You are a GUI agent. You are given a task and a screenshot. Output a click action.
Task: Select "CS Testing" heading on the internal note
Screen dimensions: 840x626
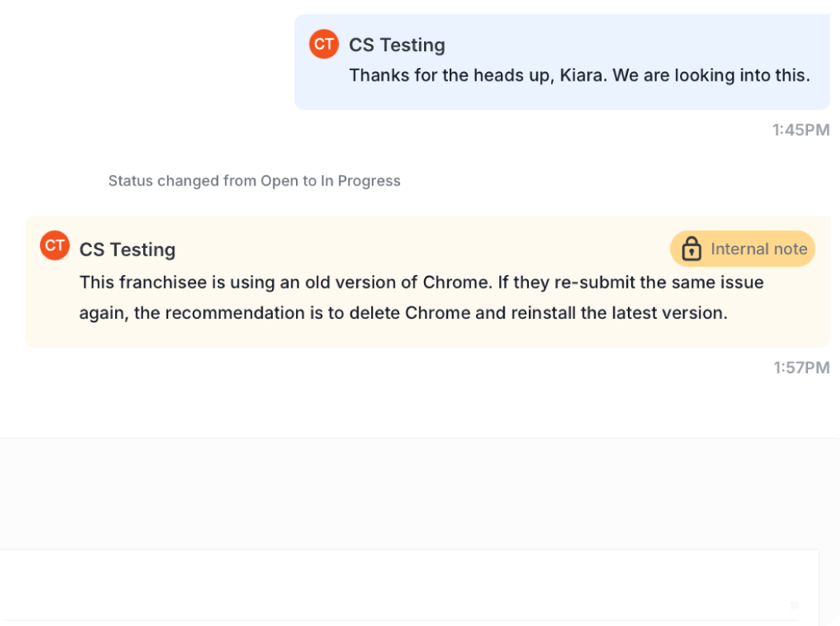pos(127,249)
